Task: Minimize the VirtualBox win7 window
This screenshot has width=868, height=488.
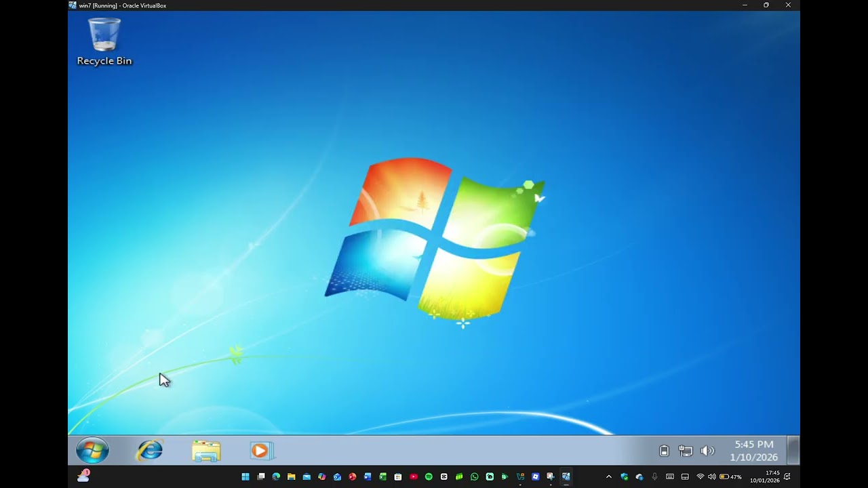Action: click(745, 5)
